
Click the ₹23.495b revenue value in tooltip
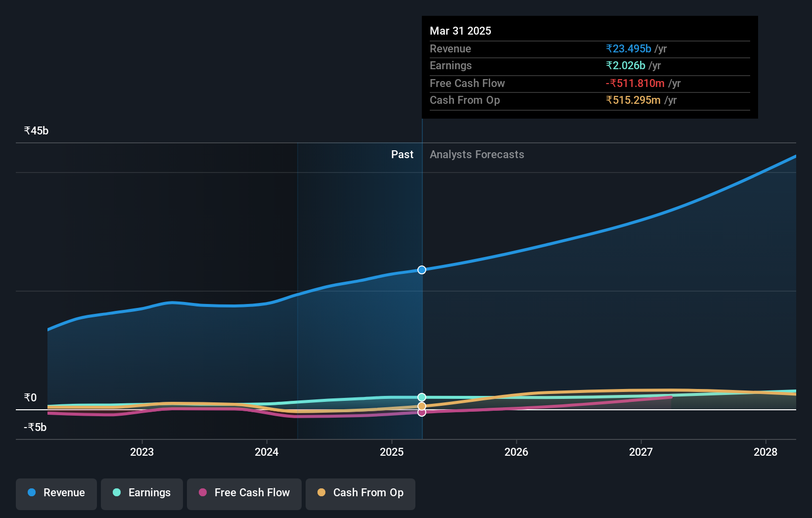(x=629, y=48)
